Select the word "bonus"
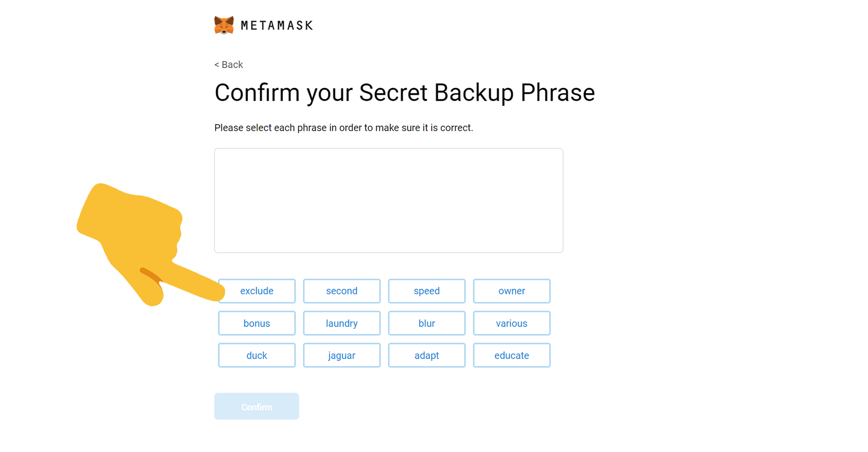This screenshot has height=452, width=868. click(x=257, y=323)
